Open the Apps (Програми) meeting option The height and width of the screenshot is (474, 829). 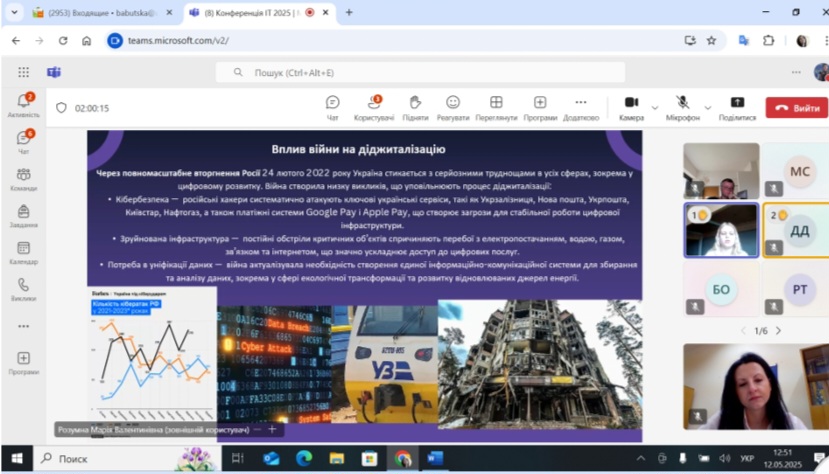click(x=540, y=106)
